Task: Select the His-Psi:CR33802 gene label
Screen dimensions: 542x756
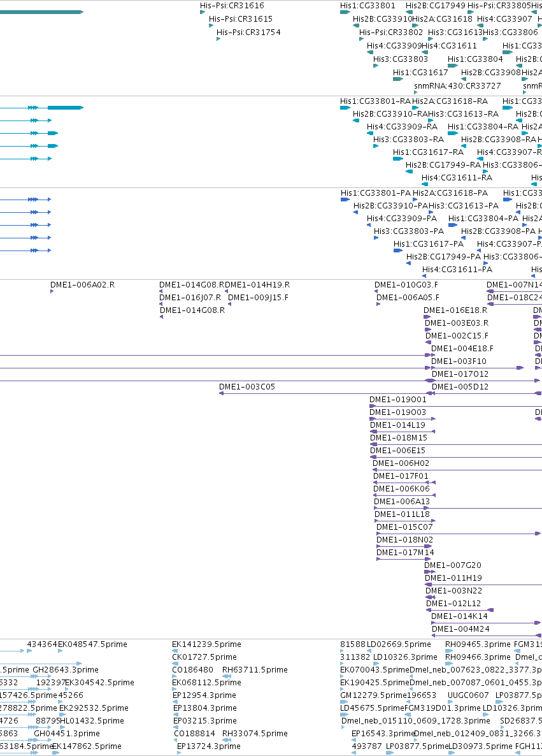Action: click(390, 33)
